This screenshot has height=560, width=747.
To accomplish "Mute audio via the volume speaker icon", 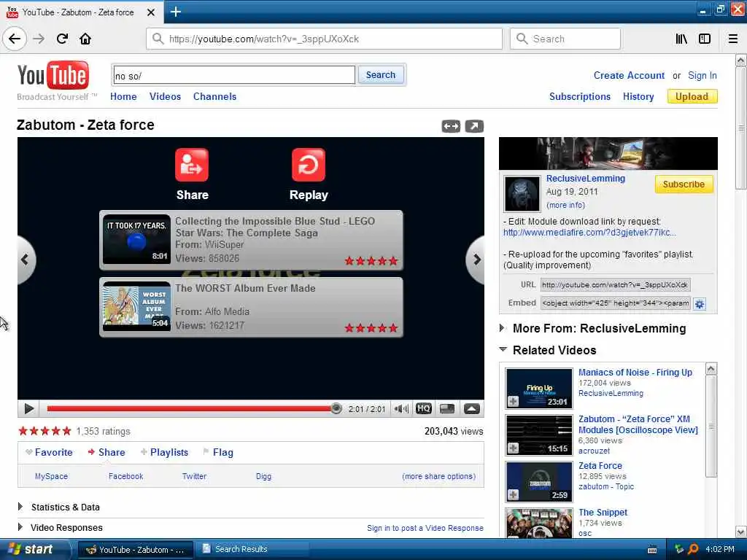I will 401,408.
